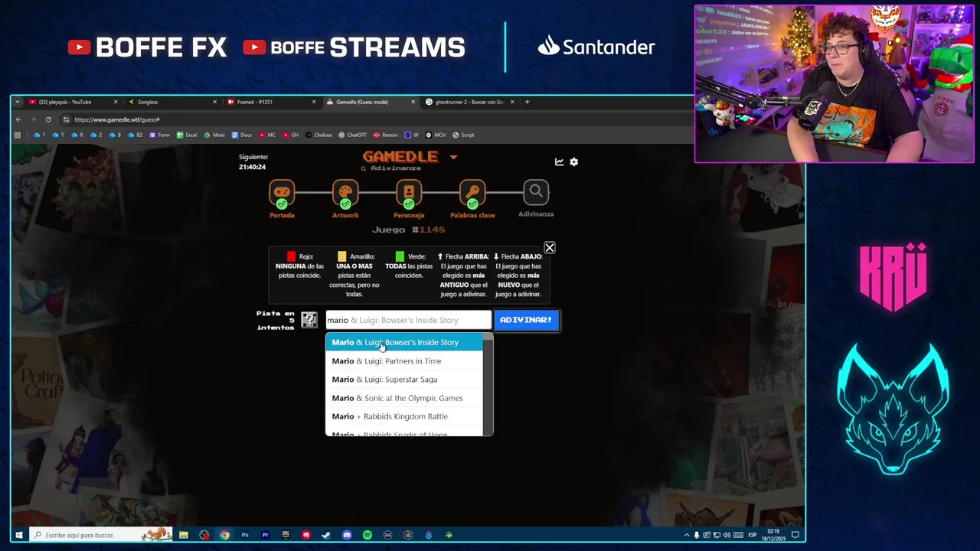This screenshot has width=980, height=551.
Task: Open the GH bookmark
Action: point(290,135)
